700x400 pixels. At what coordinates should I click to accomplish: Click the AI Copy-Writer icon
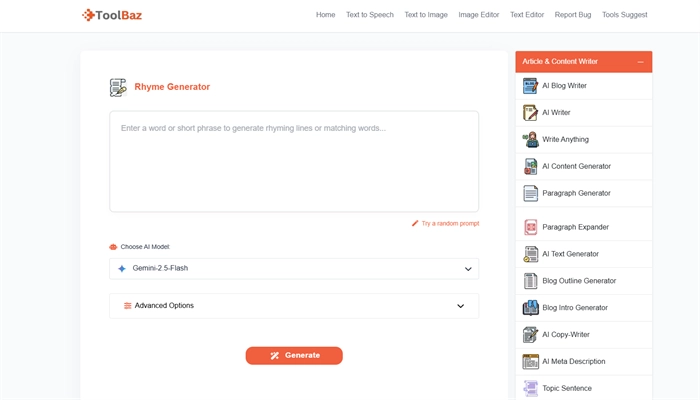tap(530, 335)
